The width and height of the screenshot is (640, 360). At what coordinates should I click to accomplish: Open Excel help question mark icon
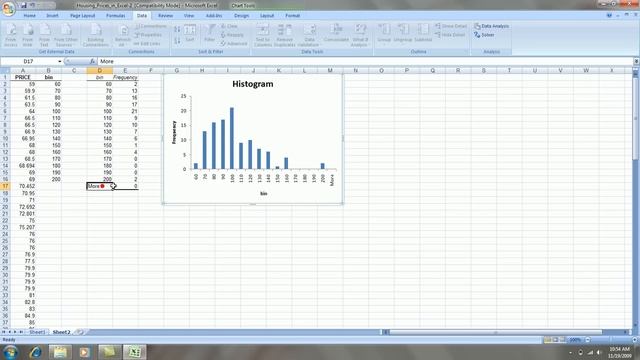point(609,16)
